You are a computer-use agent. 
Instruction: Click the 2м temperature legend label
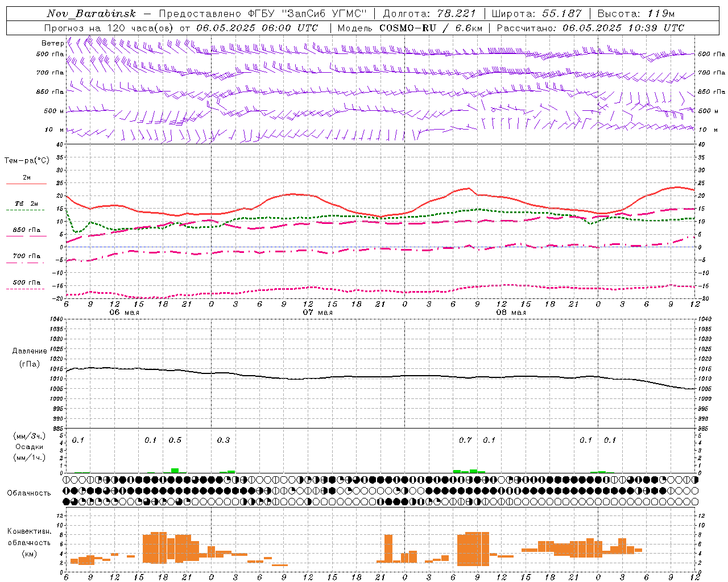pos(27,178)
